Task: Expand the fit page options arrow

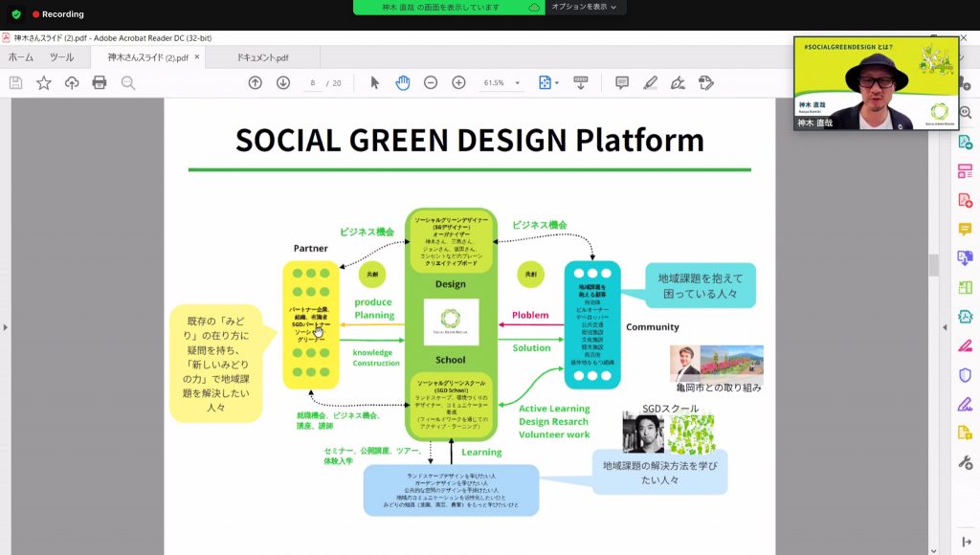Action: [x=557, y=83]
